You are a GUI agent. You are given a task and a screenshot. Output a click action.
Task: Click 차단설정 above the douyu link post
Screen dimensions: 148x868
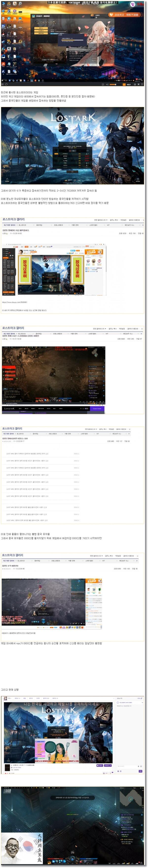click(124, 220)
